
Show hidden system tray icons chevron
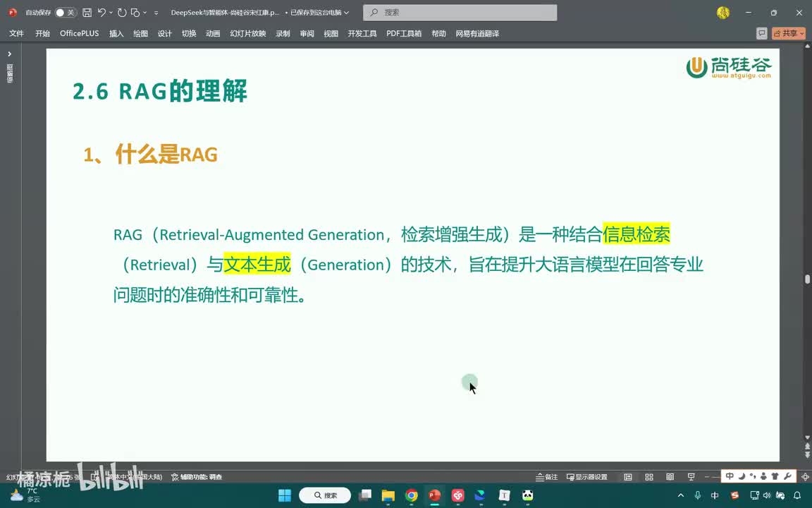tap(680, 495)
